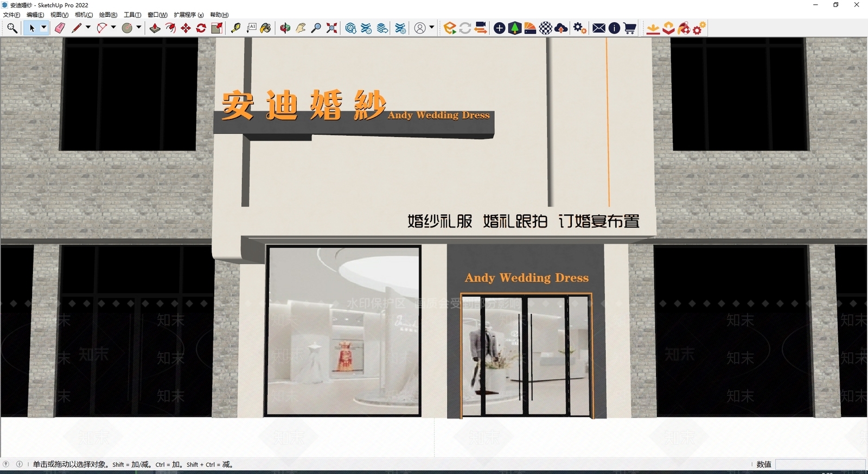Click the checkered sphere icon
The width and height of the screenshot is (868, 474).
coord(546,28)
